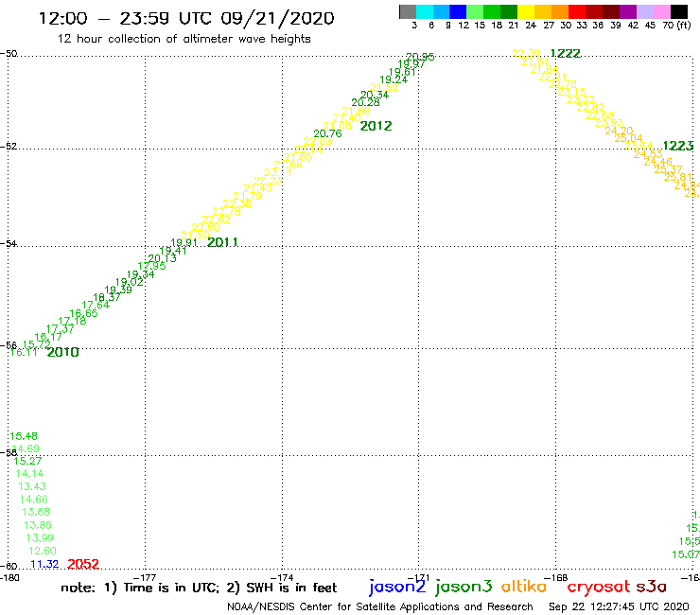Click the NOAA/NESDIS credit line

(380, 607)
